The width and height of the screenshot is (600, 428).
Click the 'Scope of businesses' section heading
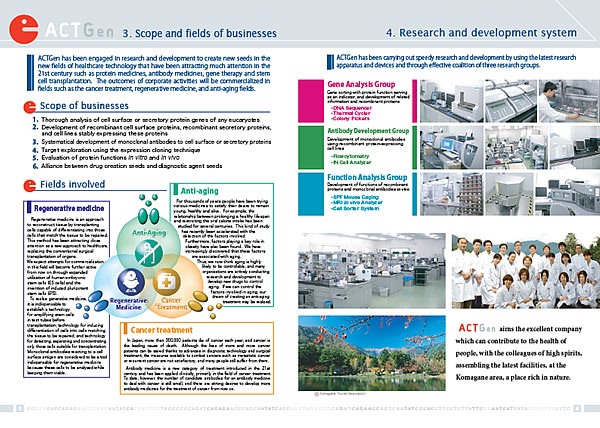coord(84,106)
